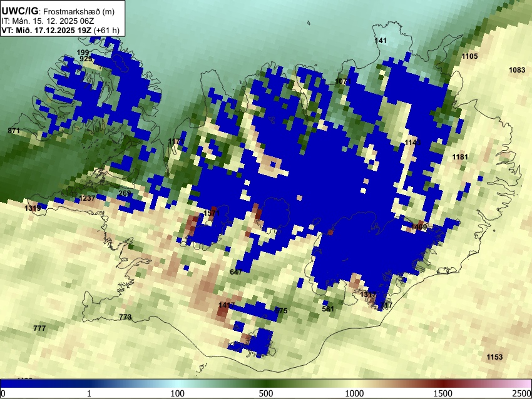Click the map value 1409
The image size is (532, 399).
[419, 227]
